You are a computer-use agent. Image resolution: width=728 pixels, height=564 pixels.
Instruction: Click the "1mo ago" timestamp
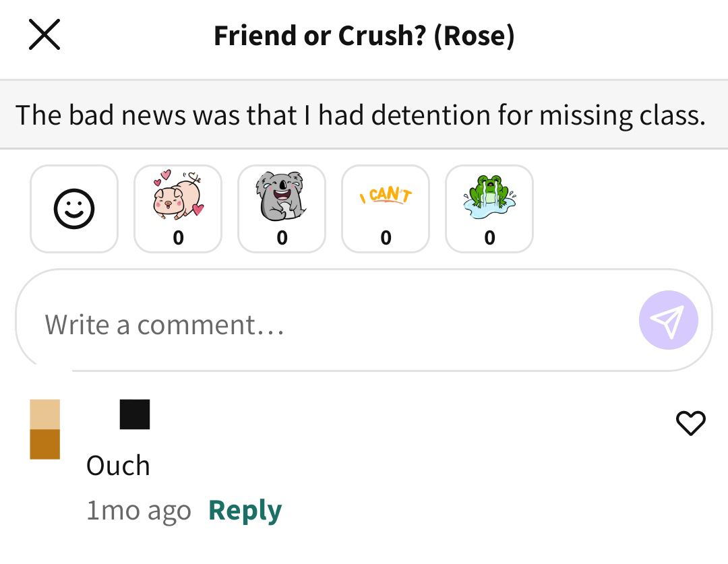[139, 511]
